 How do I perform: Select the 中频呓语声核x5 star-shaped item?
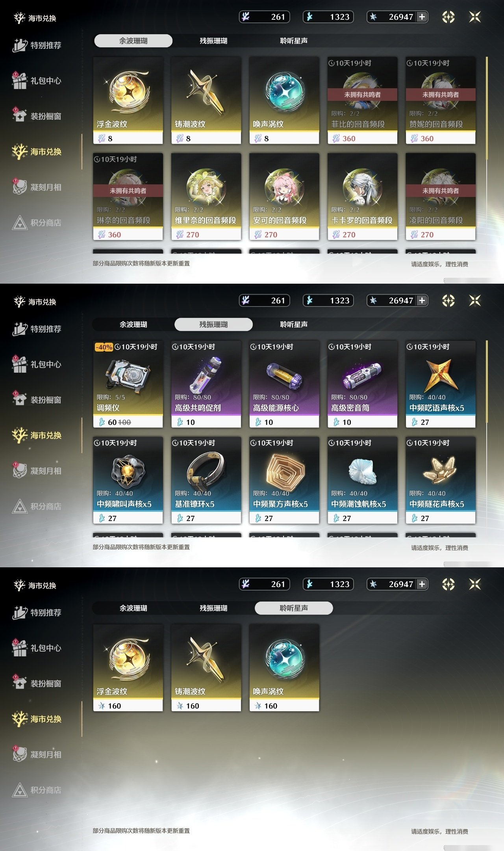(441, 384)
